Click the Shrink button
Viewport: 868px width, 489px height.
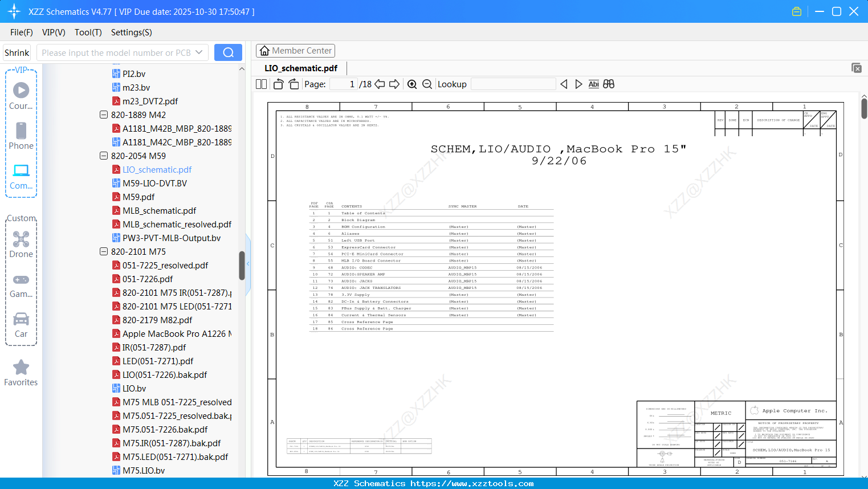[17, 52]
